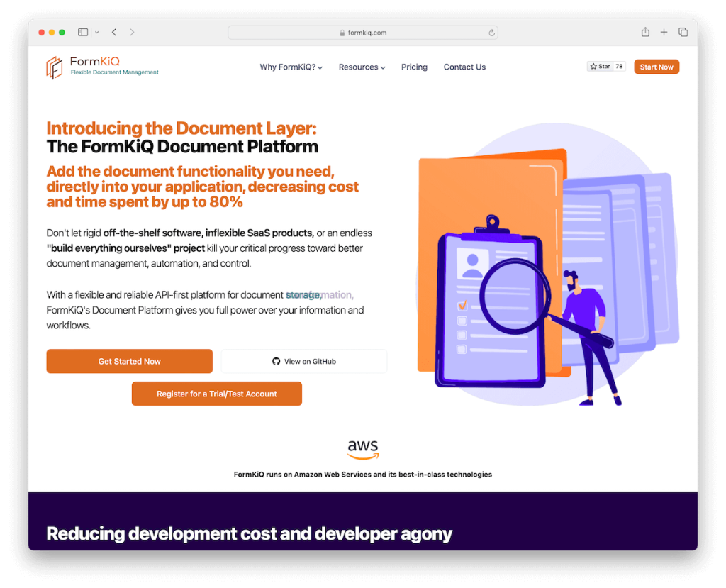Click the AWS logo
The image size is (726, 588).
(x=363, y=450)
